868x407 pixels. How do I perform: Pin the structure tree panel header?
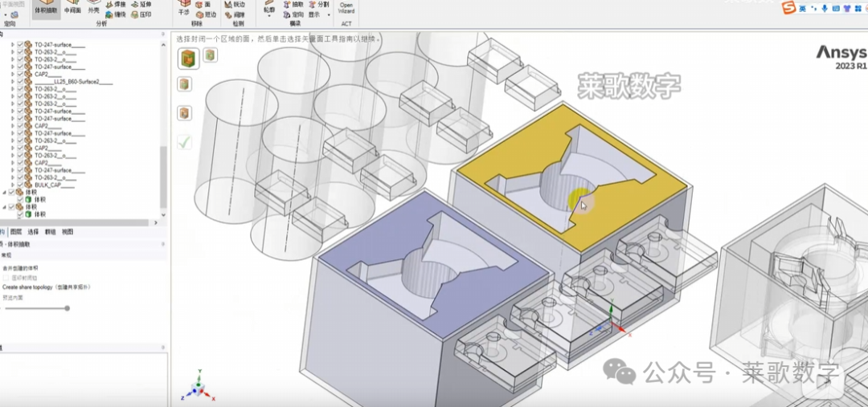coord(162,35)
